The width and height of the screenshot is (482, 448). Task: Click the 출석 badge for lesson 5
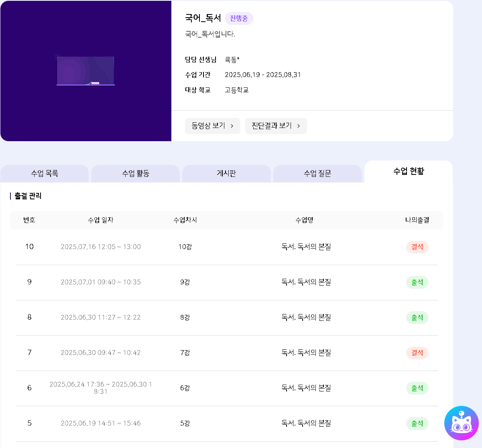[417, 424]
